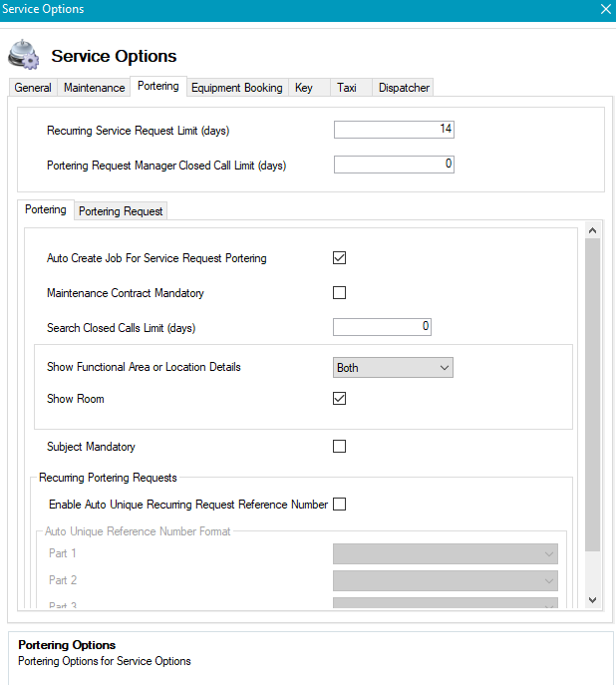
Task: Close the Service Options window
Action: tap(605, 9)
